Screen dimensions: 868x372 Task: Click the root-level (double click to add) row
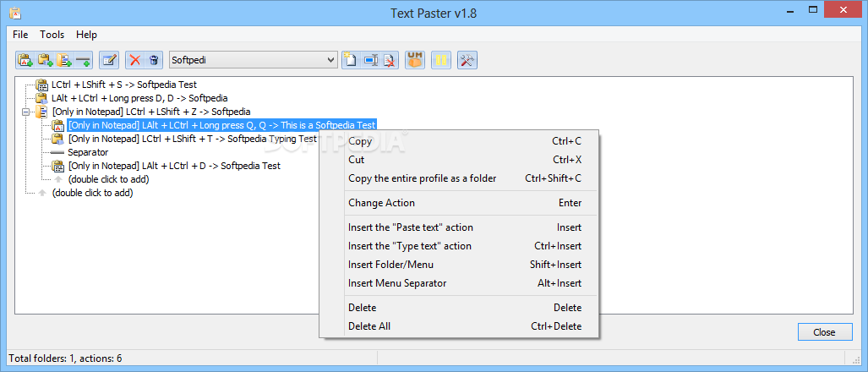coord(92,193)
